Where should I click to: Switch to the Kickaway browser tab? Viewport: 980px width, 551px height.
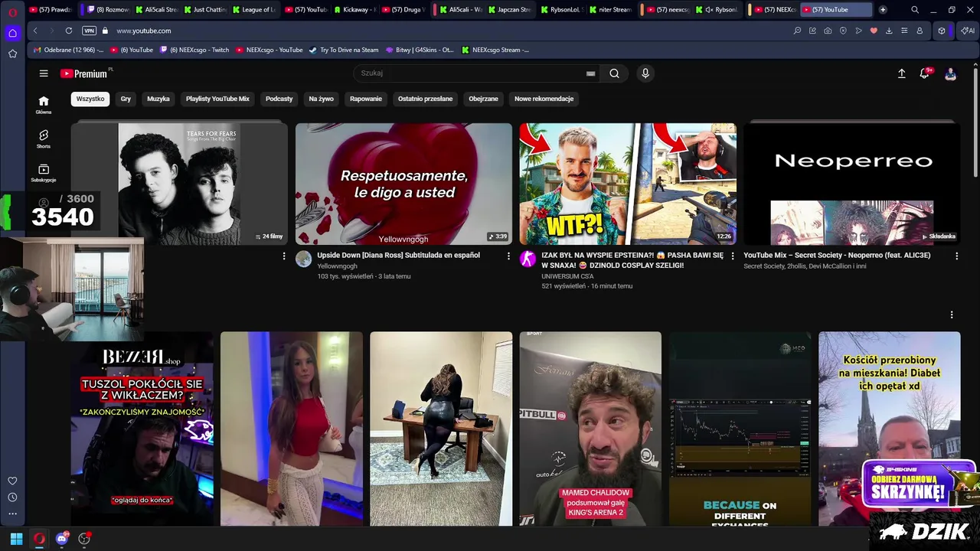pos(354,10)
